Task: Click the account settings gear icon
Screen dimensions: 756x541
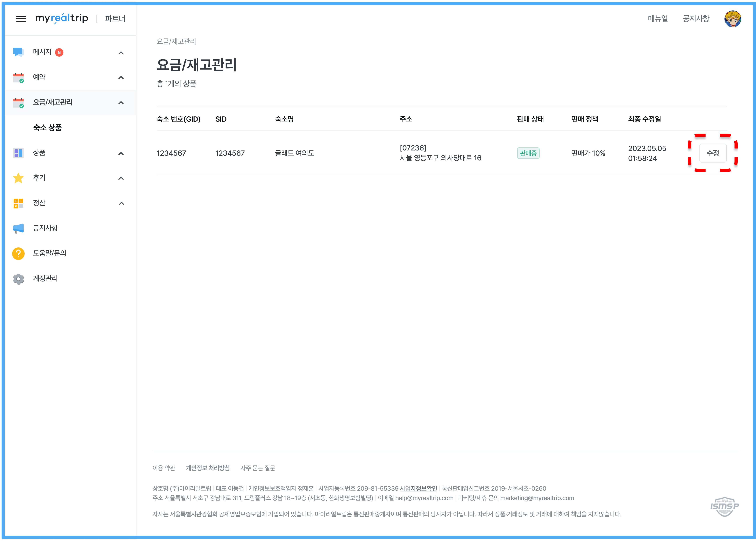Action: coord(18,279)
